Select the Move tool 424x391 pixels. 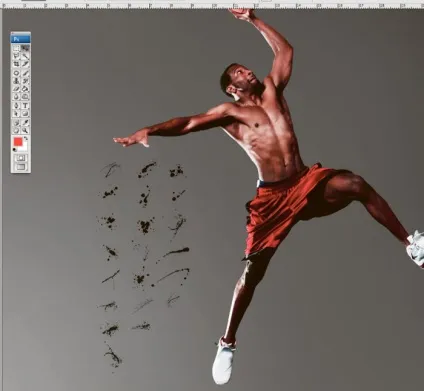point(25,48)
